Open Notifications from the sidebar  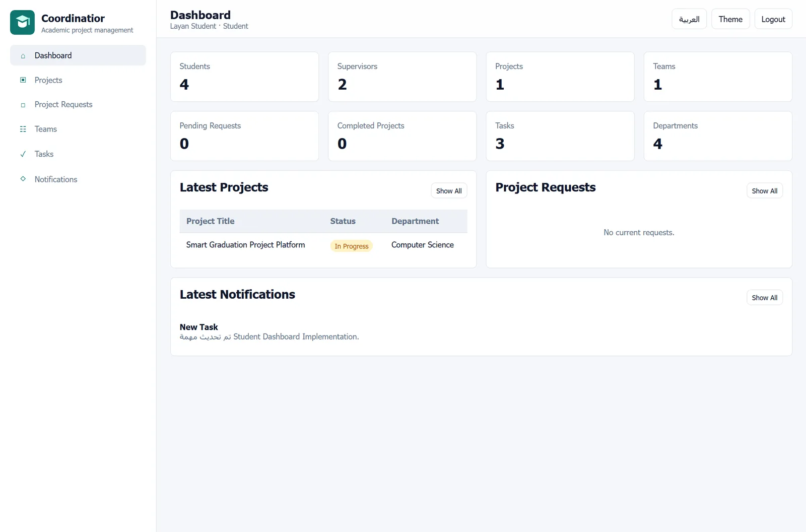78,179
